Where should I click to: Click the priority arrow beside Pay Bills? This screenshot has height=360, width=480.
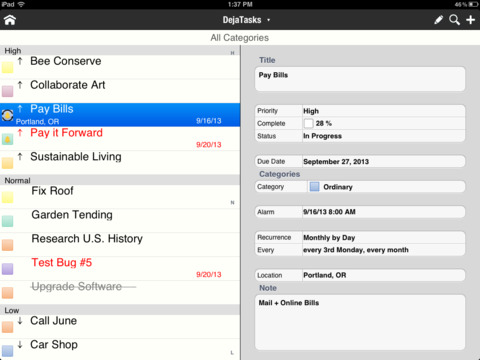(x=20, y=109)
